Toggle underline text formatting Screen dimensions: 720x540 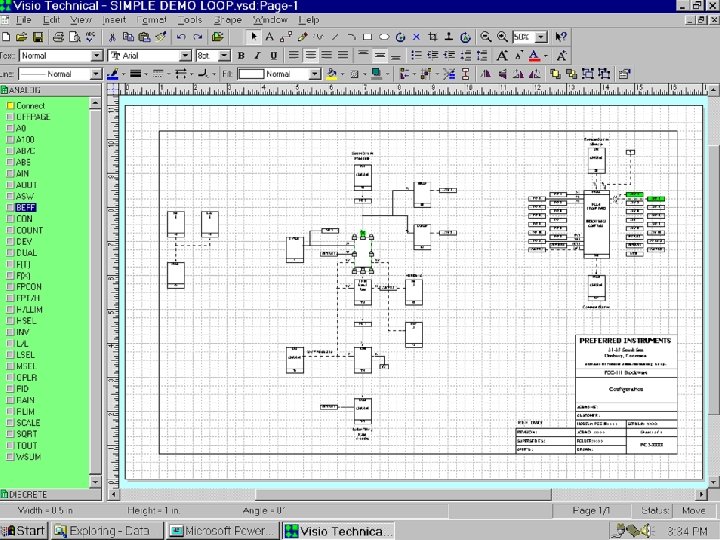click(274, 56)
